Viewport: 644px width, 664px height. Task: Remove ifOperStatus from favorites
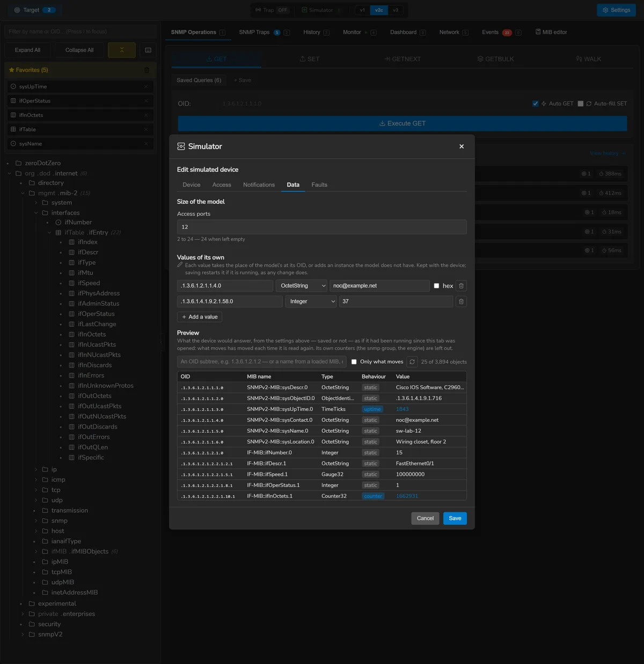click(x=146, y=101)
